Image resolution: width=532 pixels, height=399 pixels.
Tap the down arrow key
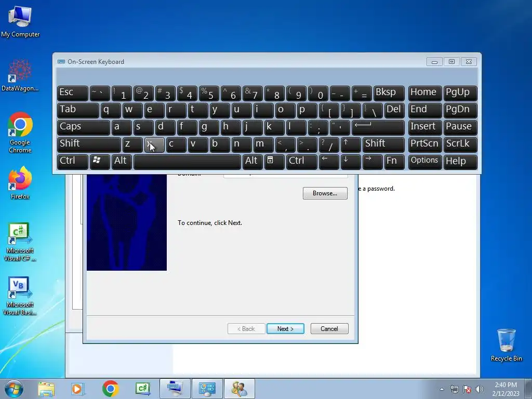[x=351, y=162]
